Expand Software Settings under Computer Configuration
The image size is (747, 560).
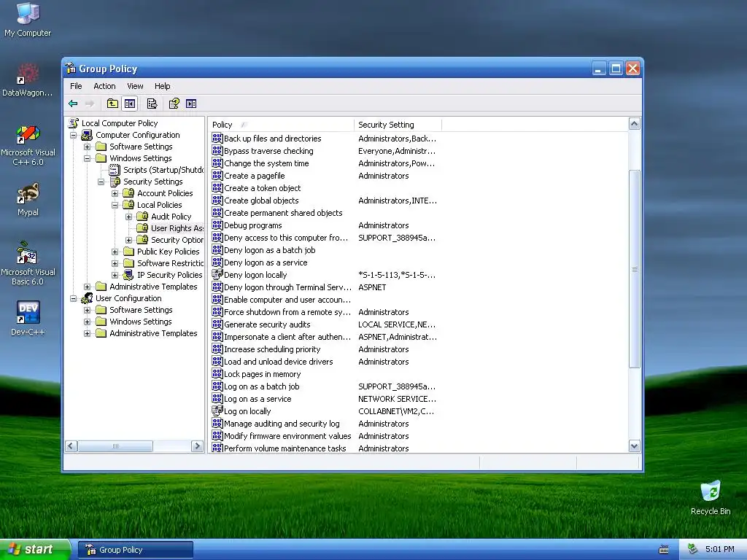[x=88, y=147]
